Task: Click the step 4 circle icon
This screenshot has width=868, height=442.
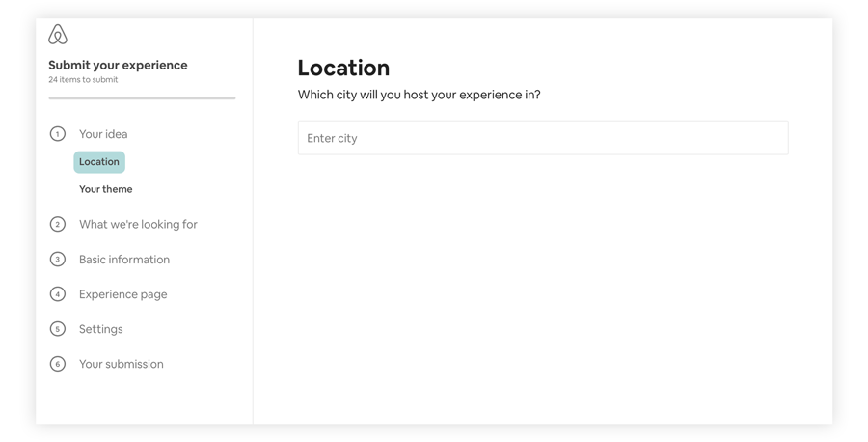Action: pos(58,294)
